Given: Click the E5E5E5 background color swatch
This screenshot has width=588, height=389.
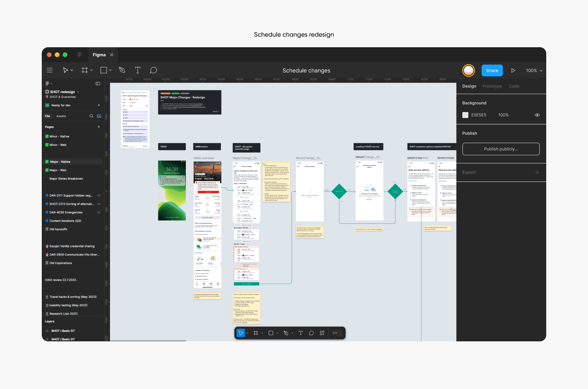Looking at the screenshot, I should [x=465, y=115].
